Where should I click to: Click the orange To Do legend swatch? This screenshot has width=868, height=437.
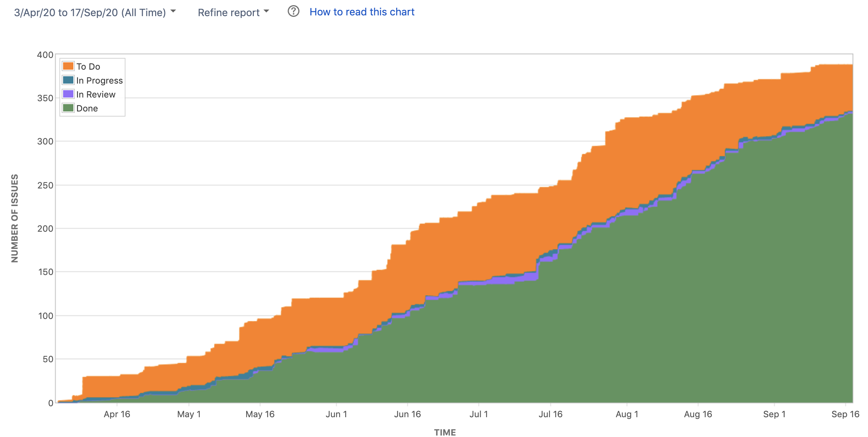68,66
